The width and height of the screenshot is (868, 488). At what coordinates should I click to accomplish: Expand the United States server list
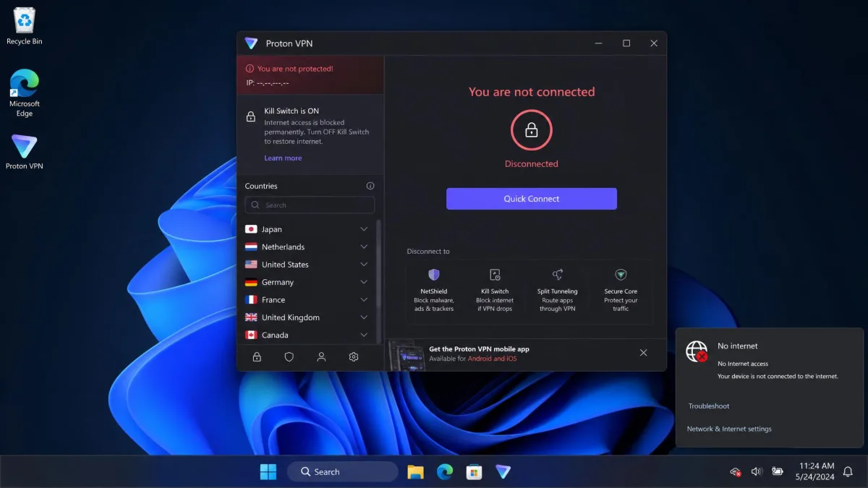[x=364, y=265]
